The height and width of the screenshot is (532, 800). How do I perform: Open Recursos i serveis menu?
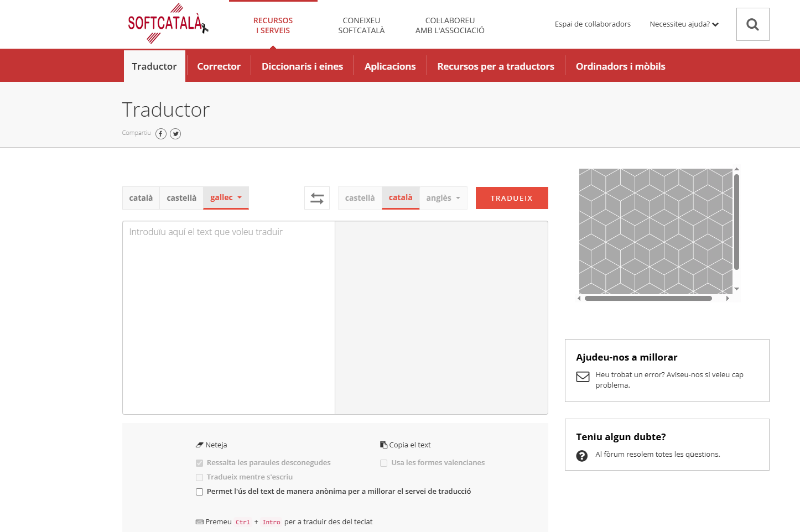[x=273, y=25]
